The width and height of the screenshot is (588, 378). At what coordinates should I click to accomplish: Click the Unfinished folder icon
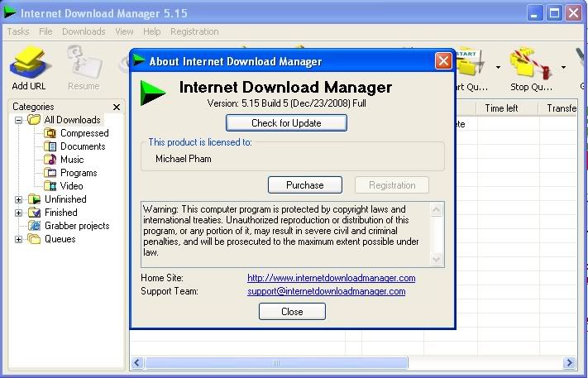point(34,199)
